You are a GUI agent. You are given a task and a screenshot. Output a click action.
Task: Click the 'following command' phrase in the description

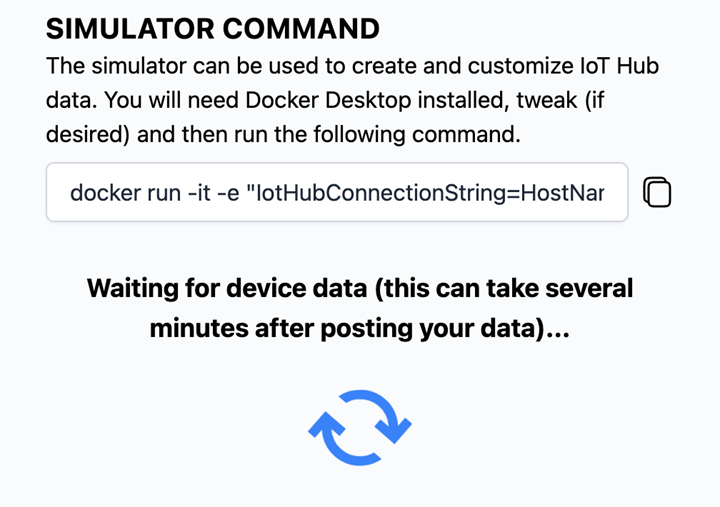[x=417, y=135]
